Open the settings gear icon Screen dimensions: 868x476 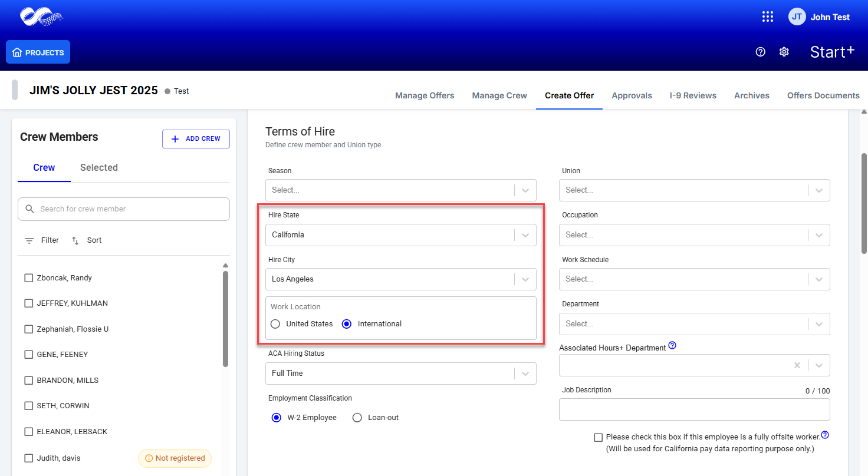coord(784,52)
